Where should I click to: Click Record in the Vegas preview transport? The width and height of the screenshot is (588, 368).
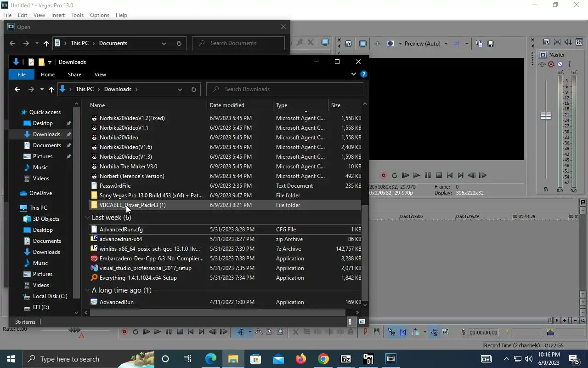(x=384, y=175)
